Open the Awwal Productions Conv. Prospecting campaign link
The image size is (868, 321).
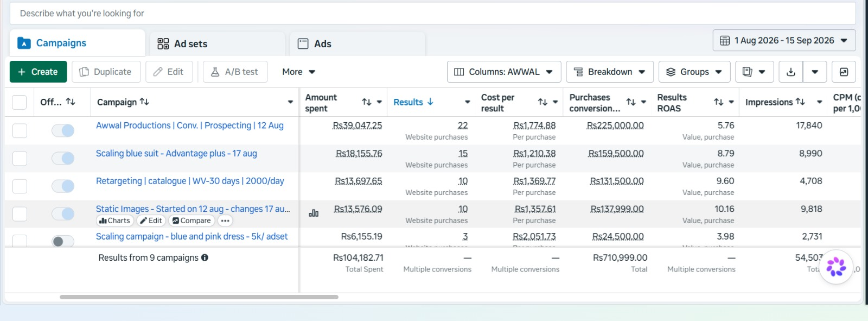click(x=190, y=125)
